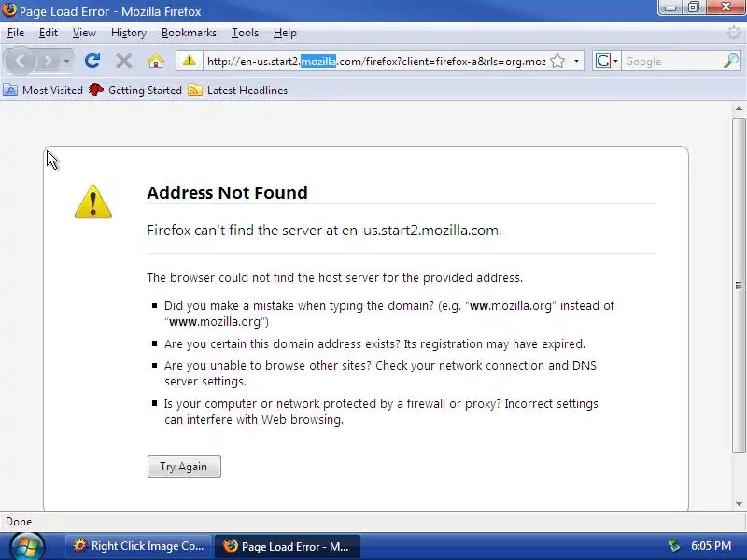The height and width of the screenshot is (560, 747).
Task: Expand the location bar history dropdown
Action: (576, 61)
